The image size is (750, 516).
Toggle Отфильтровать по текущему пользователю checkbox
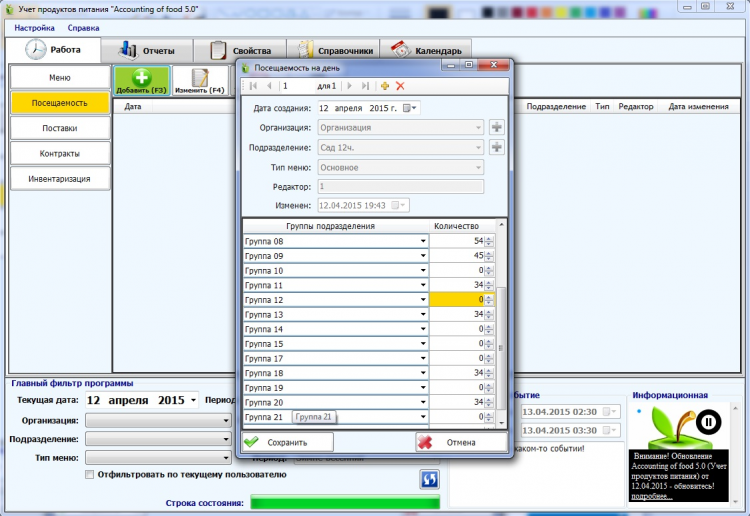89,474
